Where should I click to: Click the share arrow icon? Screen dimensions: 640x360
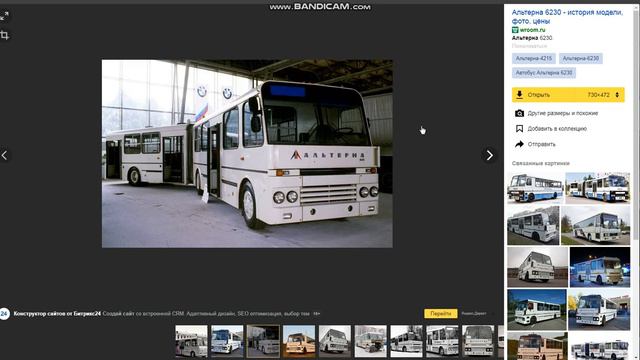point(519,144)
